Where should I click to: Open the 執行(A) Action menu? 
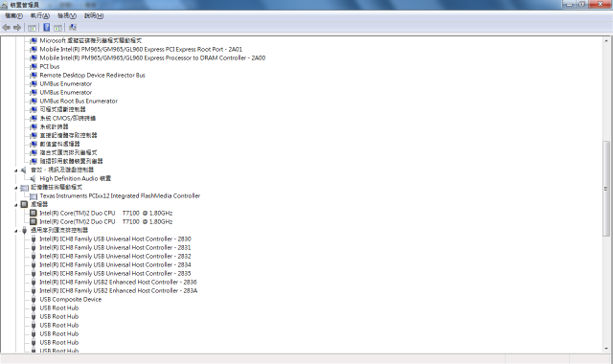pos(40,15)
